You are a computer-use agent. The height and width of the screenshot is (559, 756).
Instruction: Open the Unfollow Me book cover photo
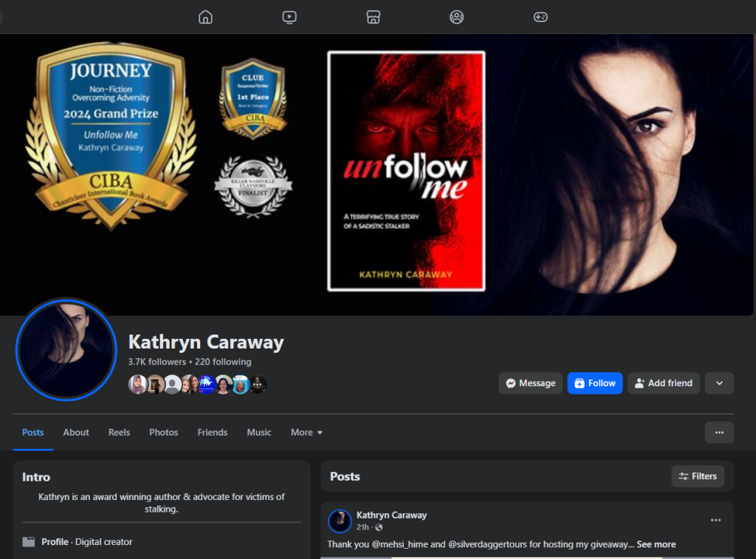pos(406,171)
